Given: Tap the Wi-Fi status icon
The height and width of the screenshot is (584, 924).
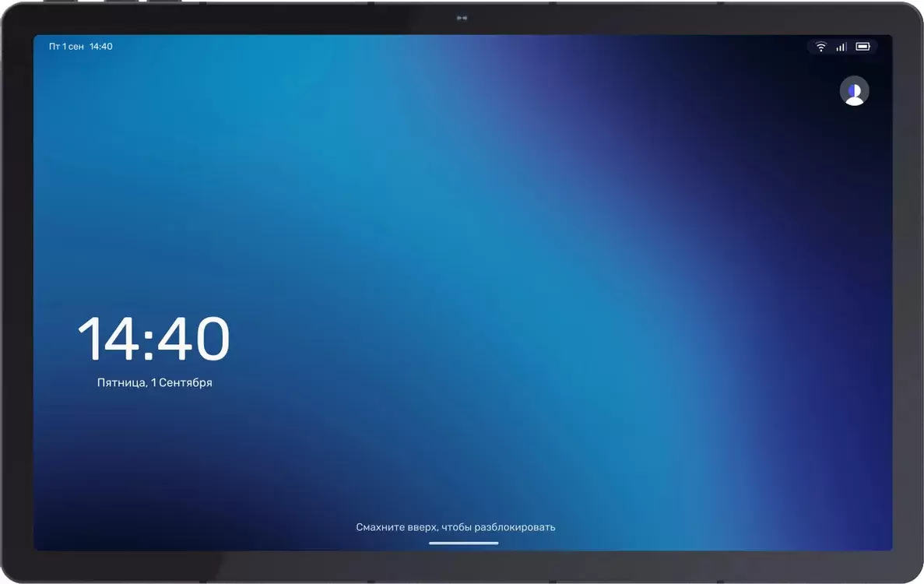Looking at the screenshot, I should pos(820,47).
